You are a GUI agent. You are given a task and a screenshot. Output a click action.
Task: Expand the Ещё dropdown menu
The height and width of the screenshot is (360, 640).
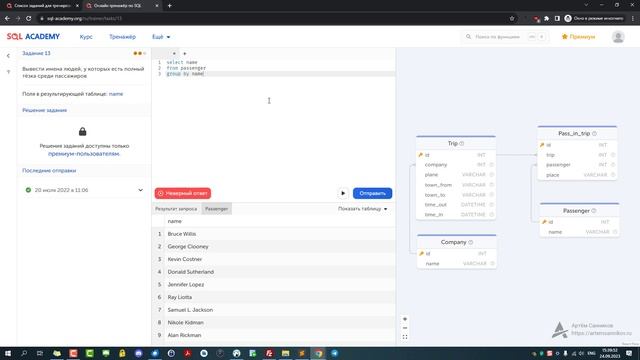161,37
